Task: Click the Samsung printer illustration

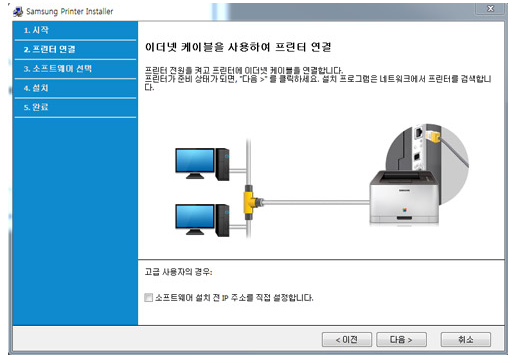Action: coord(404,198)
